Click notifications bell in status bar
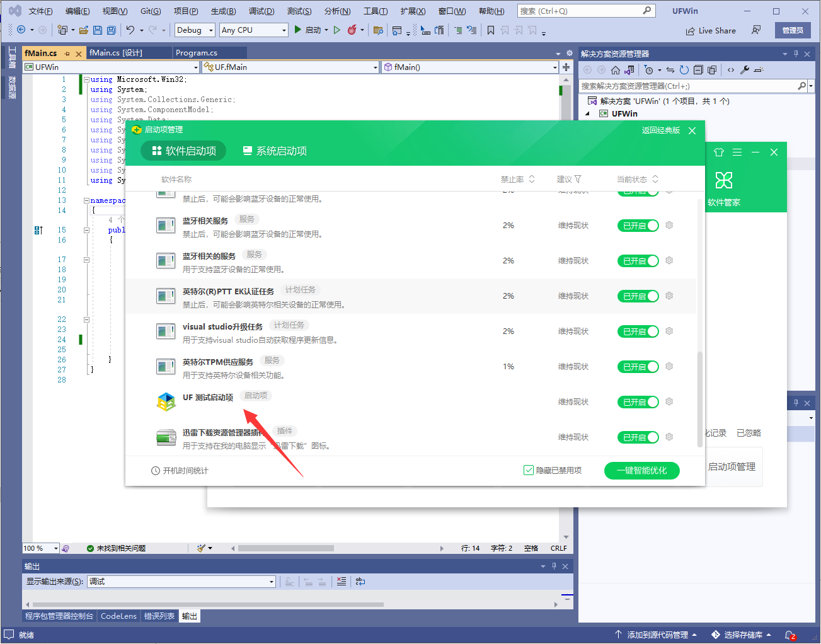Viewport: 821px width, 644px height. 790,635
